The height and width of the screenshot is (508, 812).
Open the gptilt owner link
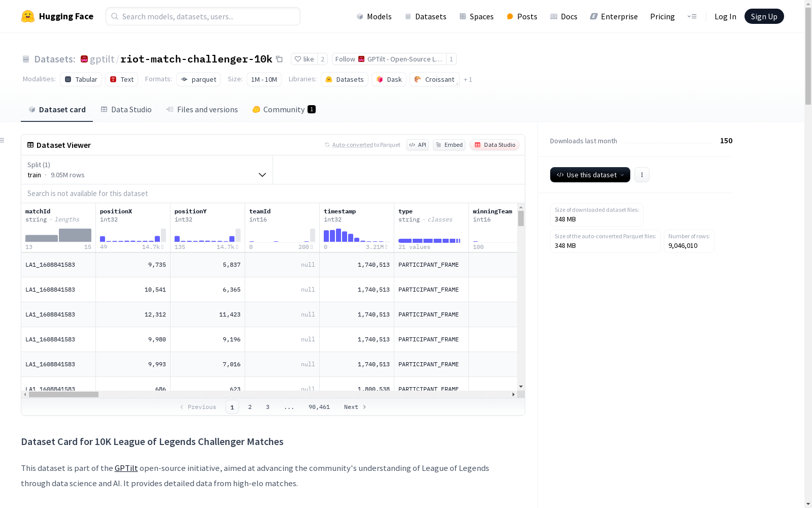coord(102,59)
